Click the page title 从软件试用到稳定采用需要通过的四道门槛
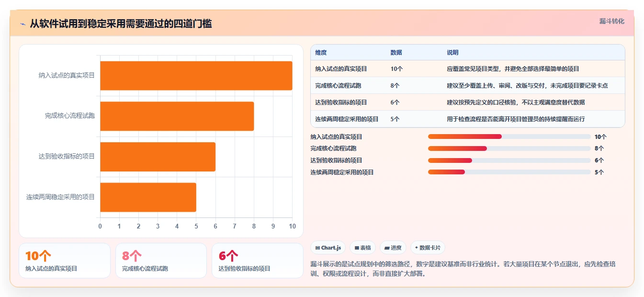Image resolution: width=644 pixels, height=297 pixels. point(121,23)
